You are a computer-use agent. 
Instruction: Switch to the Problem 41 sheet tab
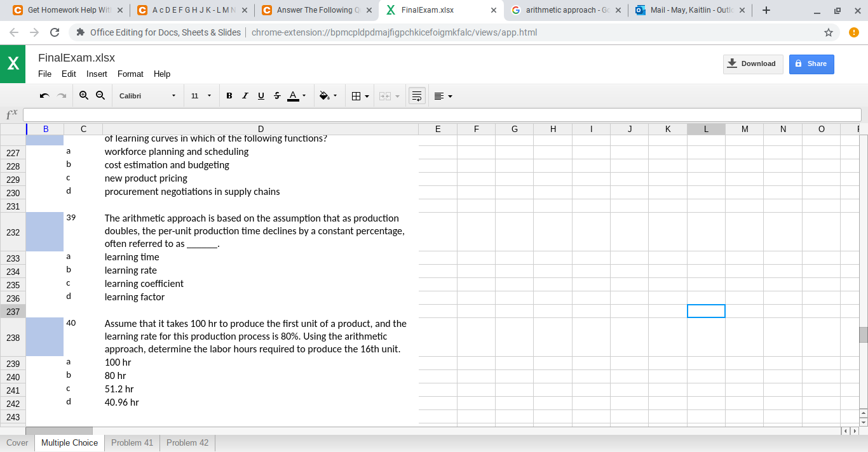pyautogui.click(x=132, y=442)
